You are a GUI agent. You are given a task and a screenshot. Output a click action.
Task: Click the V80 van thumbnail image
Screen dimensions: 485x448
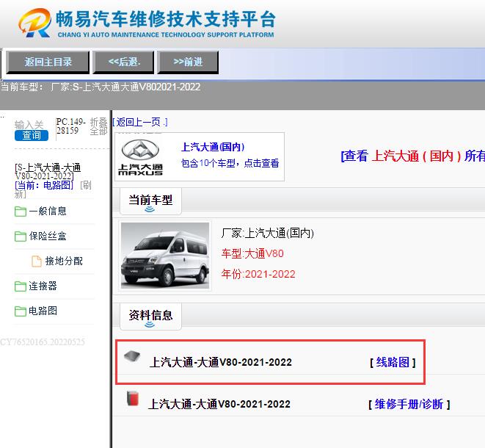click(x=165, y=256)
